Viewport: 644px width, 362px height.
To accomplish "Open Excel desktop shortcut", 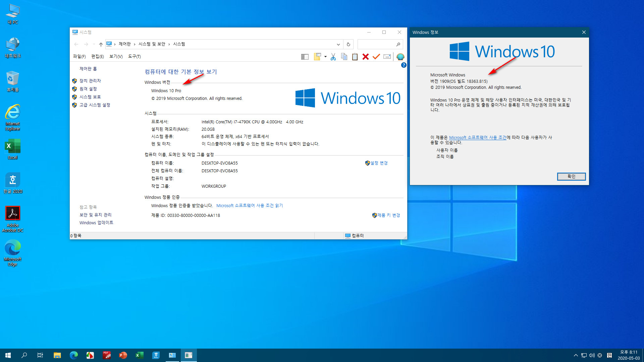I will point(13,149).
